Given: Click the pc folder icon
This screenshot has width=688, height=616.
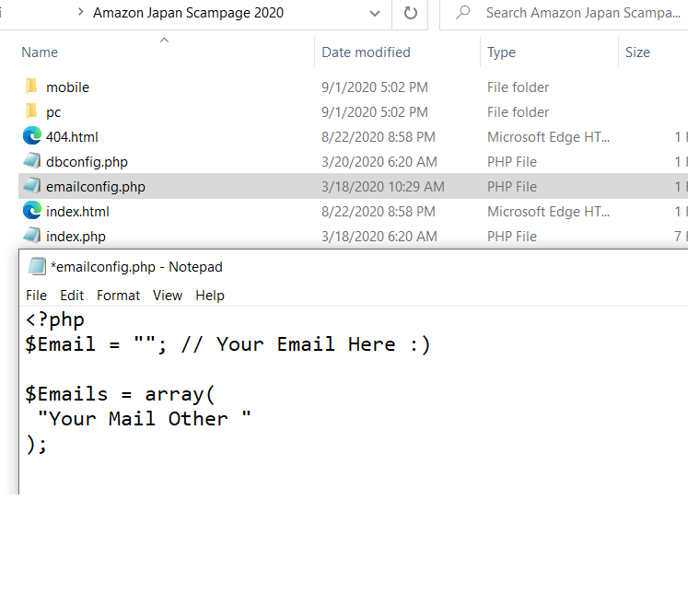Looking at the screenshot, I should tap(31, 111).
